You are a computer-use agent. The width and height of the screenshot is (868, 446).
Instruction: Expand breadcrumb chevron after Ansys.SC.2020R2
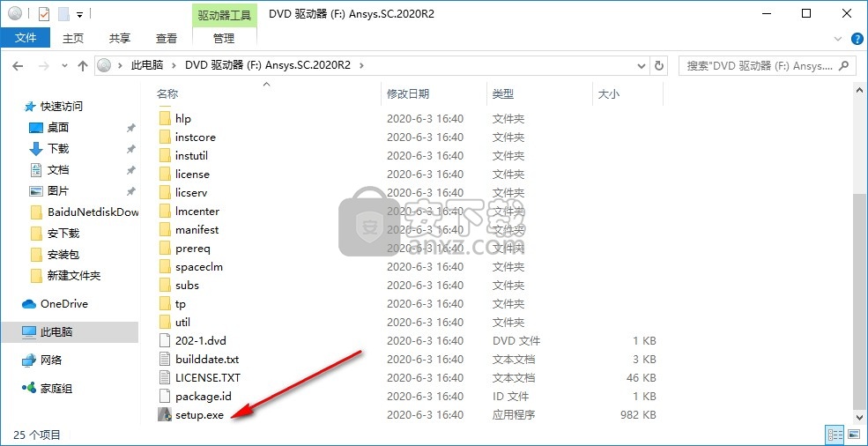click(362, 65)
